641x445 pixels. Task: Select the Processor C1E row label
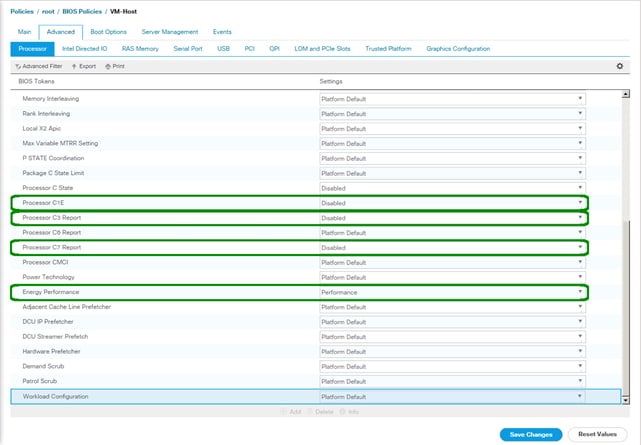point(43,203)
